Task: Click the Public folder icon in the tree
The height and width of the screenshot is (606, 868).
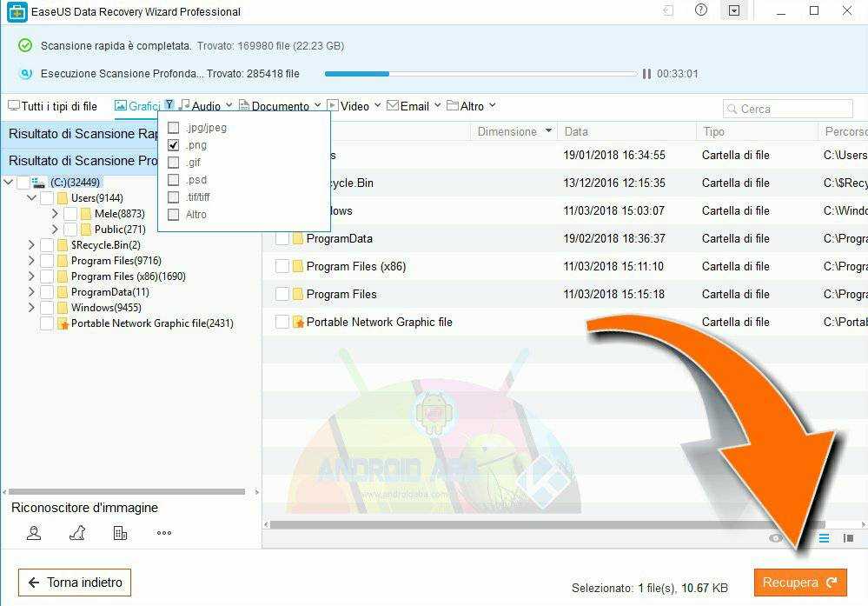Action: point(85,230)
